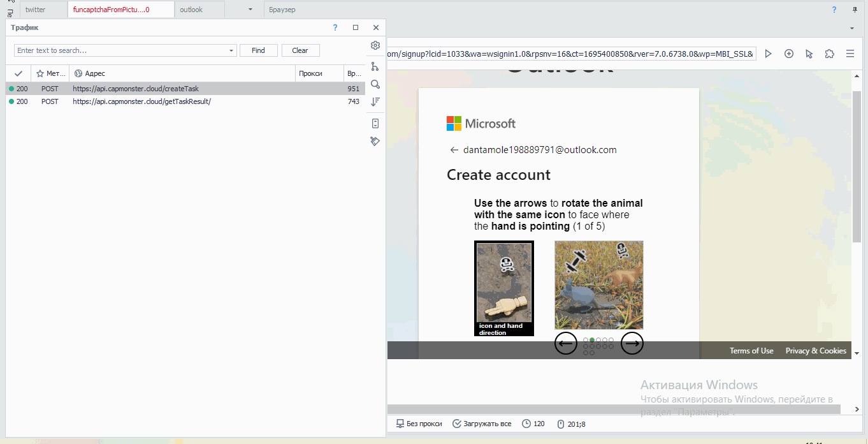The height and width of the screenshot is (444, 868).
Task: Select the cursor pointer tool in browser toolbar
Action: [809, 54]
